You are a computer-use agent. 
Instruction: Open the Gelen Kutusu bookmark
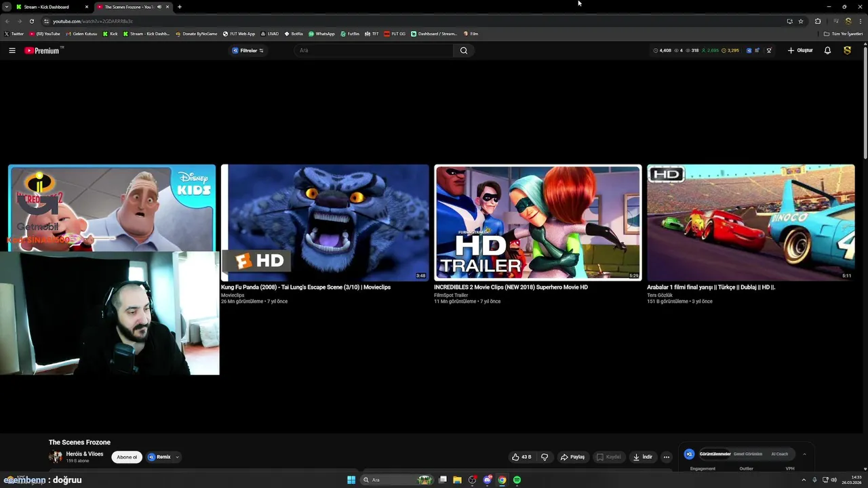(x=81, y=33)
